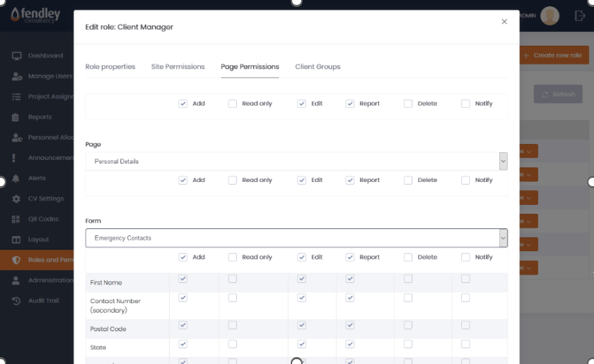594x364 pixels.
Task: Switch to the Site Permissions tab
Action: coord(178,67)
